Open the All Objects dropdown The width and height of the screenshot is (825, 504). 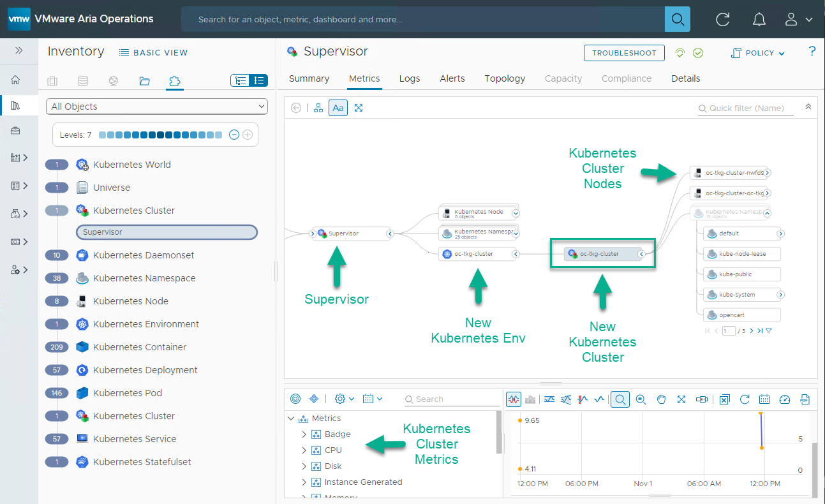[157, 107]
